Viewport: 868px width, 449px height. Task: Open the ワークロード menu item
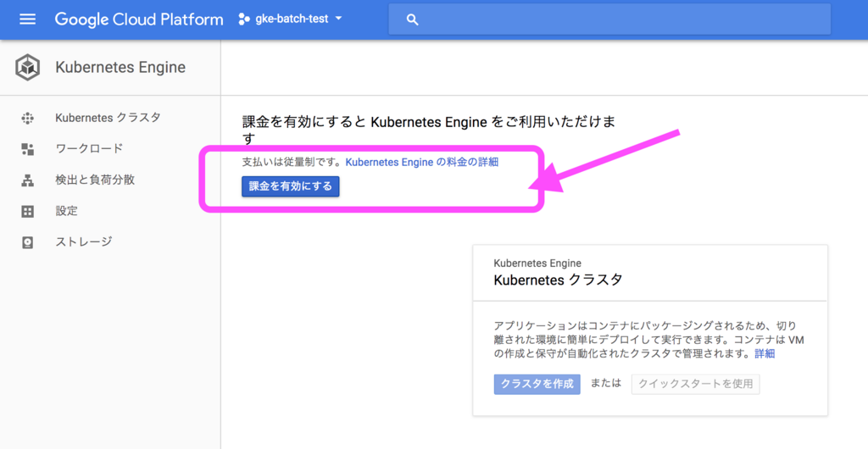(x=89, y=149)
